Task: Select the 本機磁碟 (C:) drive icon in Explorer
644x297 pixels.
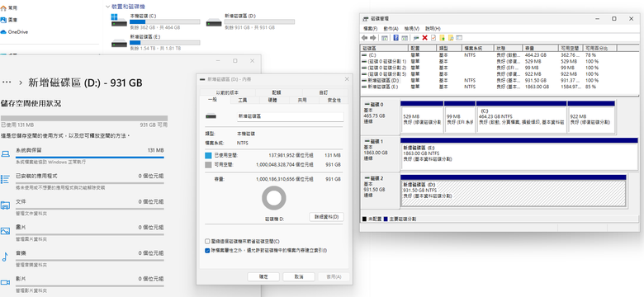Action: click(x=119, y=21)
